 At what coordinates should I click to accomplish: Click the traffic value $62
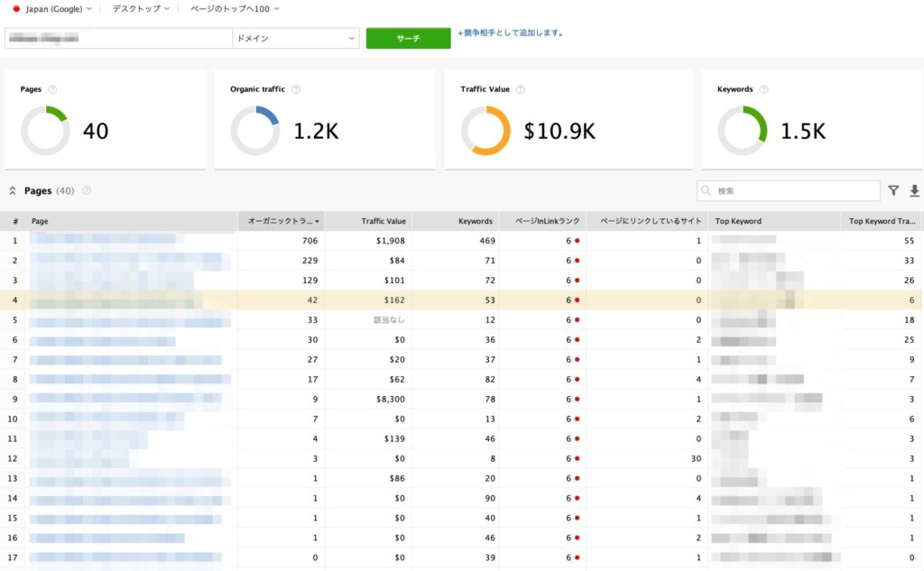[397, 380]
